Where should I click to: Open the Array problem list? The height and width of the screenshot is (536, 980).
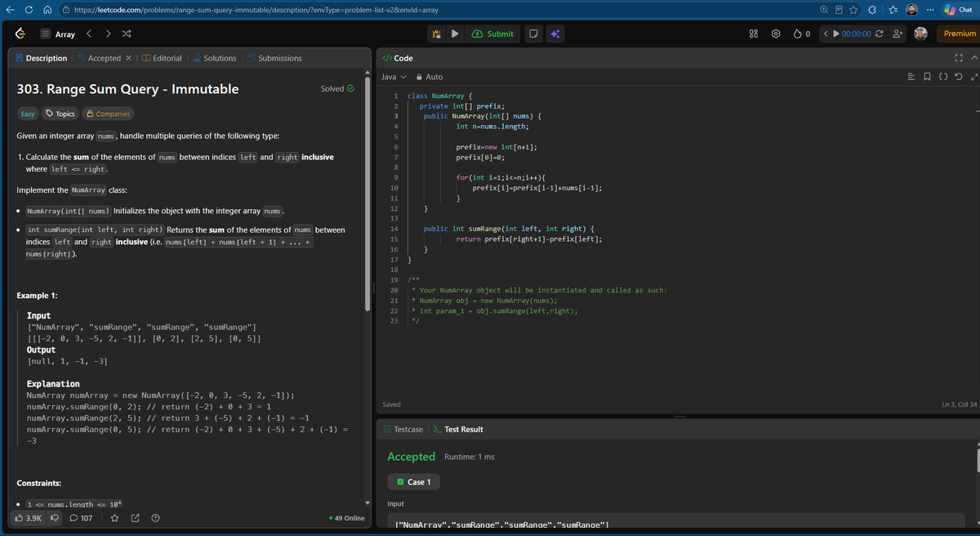(x=57, y=34)
